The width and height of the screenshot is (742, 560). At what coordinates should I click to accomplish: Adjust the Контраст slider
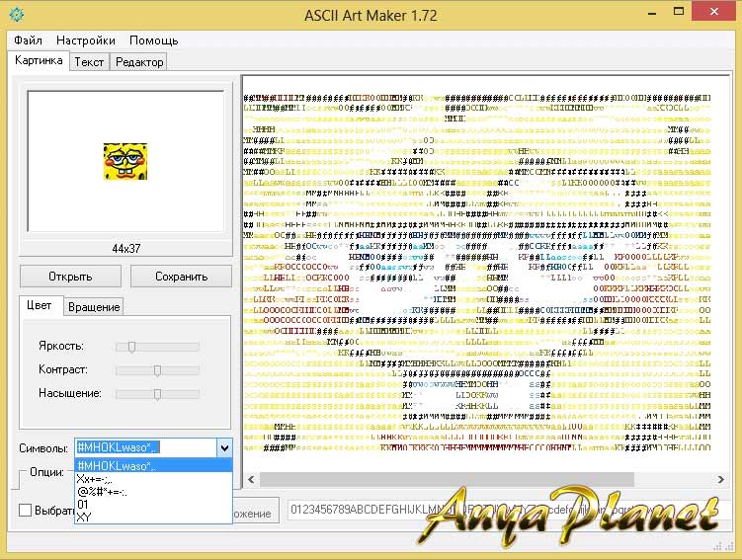coord(157,370)
